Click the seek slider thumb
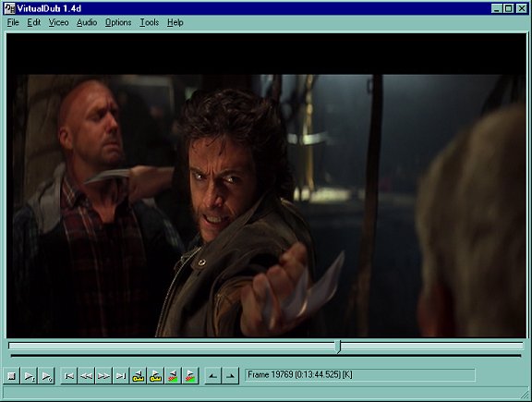 point(338,347)
